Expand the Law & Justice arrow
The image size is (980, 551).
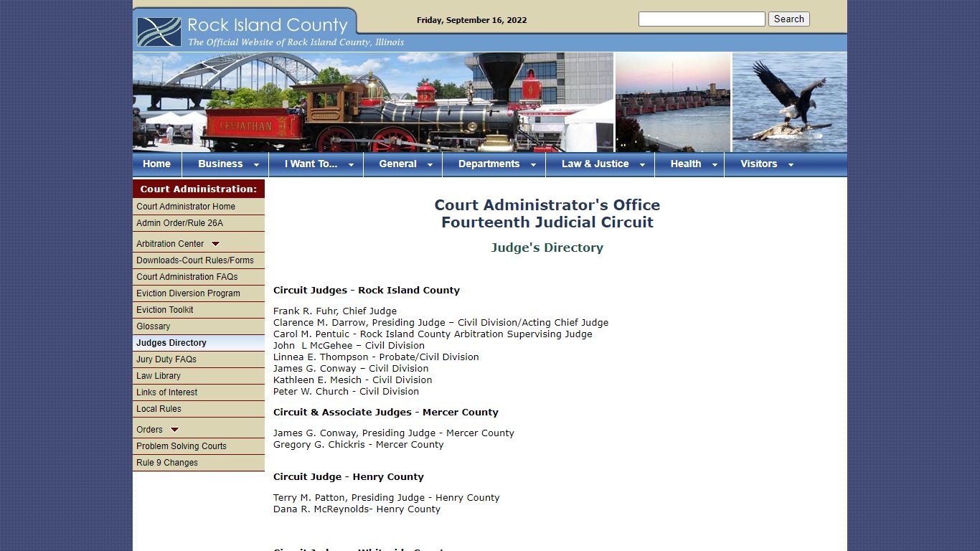pyautogui.click(x=642, y=165)
